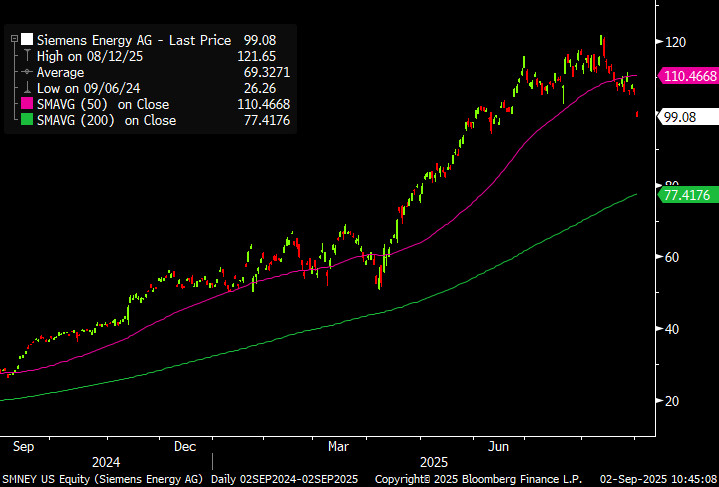Click 'SMNEY US Equity (Siemens Energy AG)' footer text
The height and width of the screenshot is (487, 719).
click(102, 480)
